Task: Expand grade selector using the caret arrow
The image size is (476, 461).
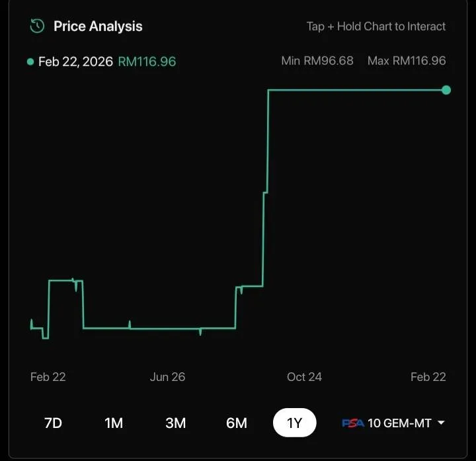Action: pyautogui.click(x=441, y=423)
